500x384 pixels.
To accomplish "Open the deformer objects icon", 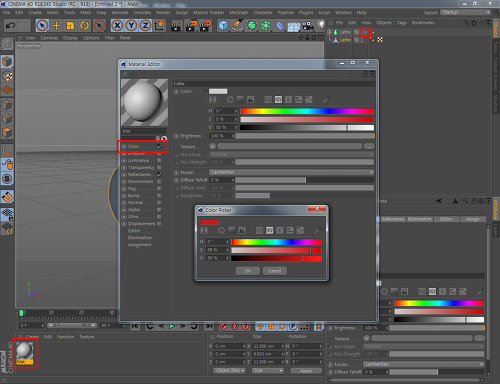I will 279,25.
